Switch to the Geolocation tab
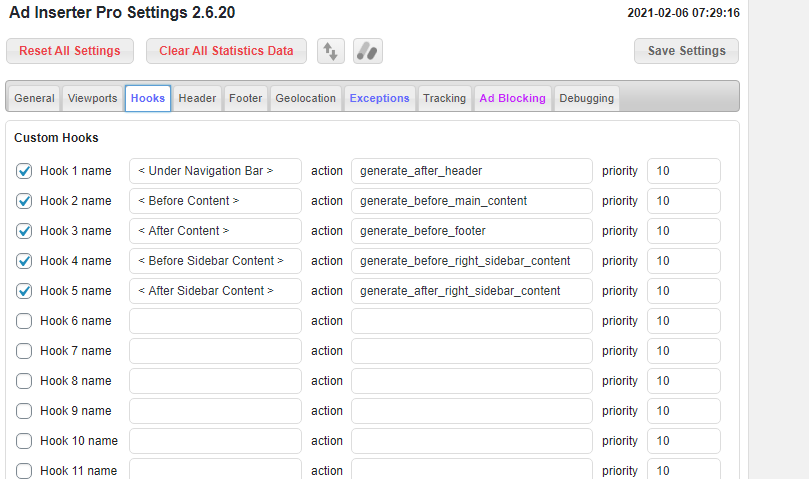 [305, 98]
